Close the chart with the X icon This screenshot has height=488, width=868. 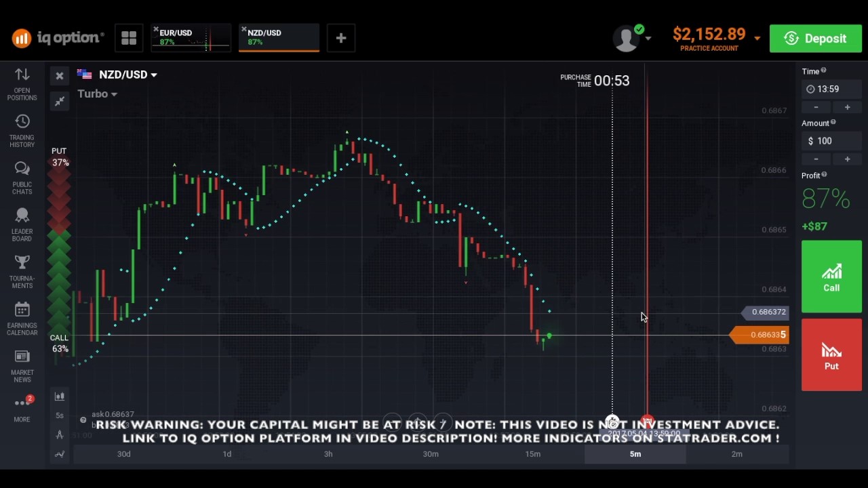[60, 76]
